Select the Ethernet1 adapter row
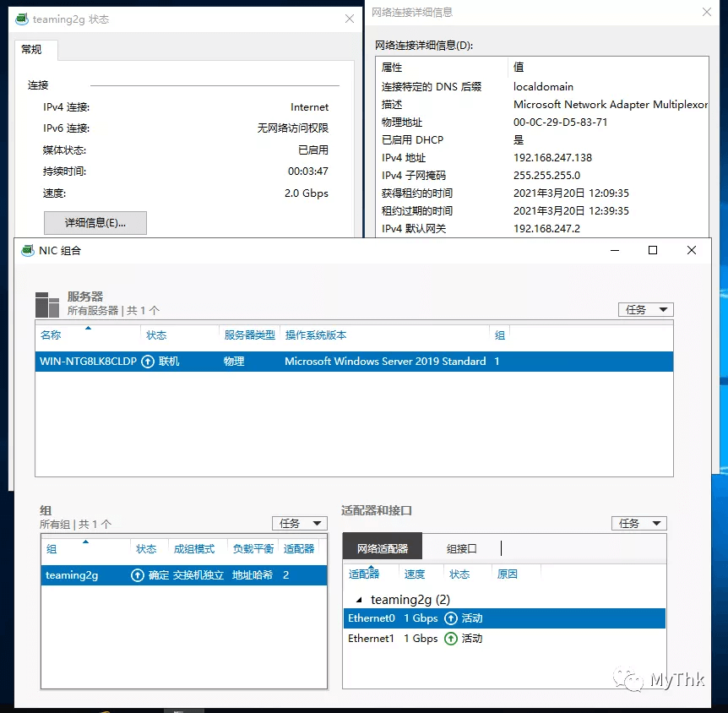The image size is (728, 713). click(x=504, y=639)
